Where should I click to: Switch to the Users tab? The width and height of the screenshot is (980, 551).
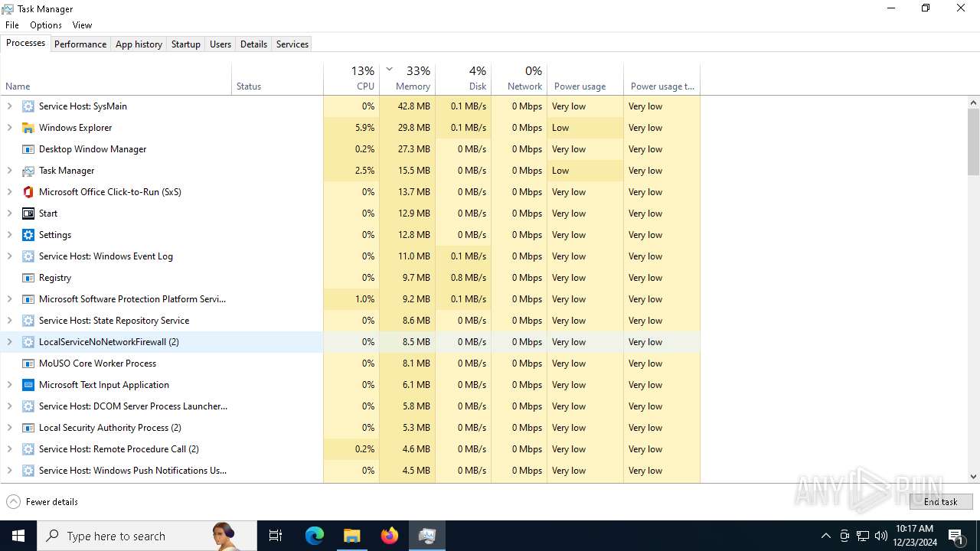pos(220,44)
